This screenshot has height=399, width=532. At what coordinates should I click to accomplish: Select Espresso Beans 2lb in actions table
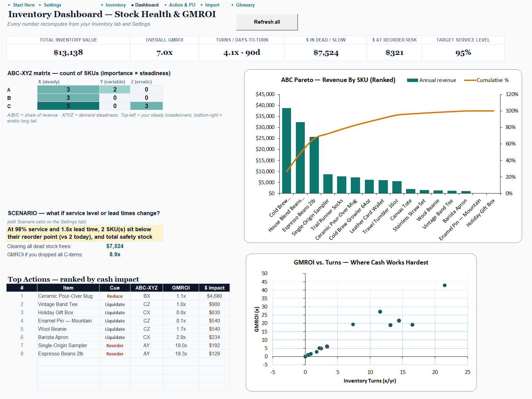coord(68,354)
